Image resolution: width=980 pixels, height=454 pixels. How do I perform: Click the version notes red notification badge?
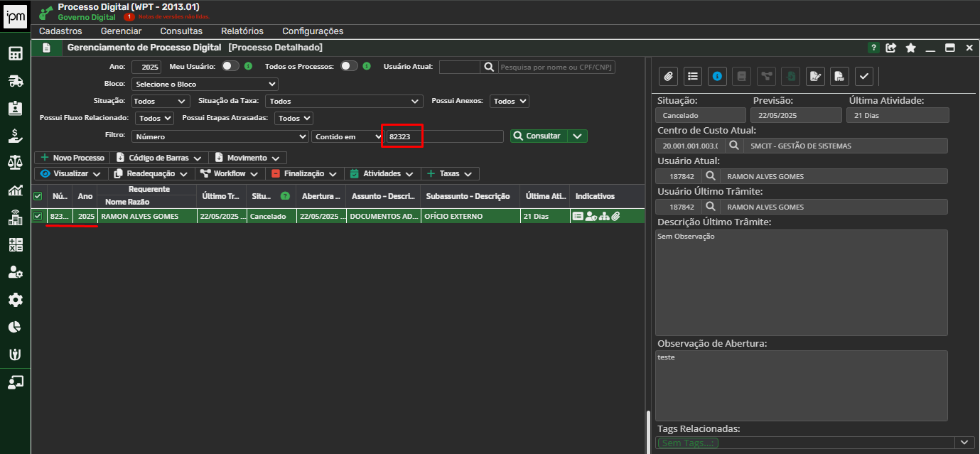pos(129,16)
